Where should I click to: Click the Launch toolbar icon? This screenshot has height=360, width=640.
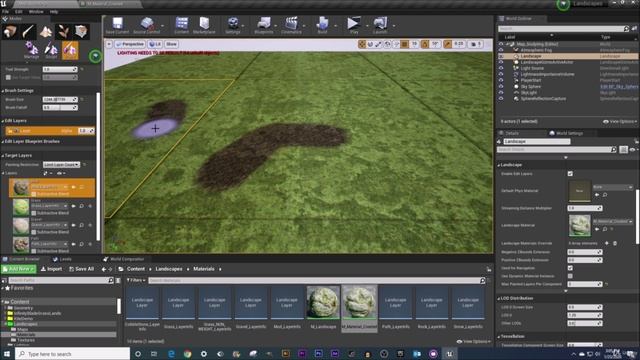pos(380,25)
